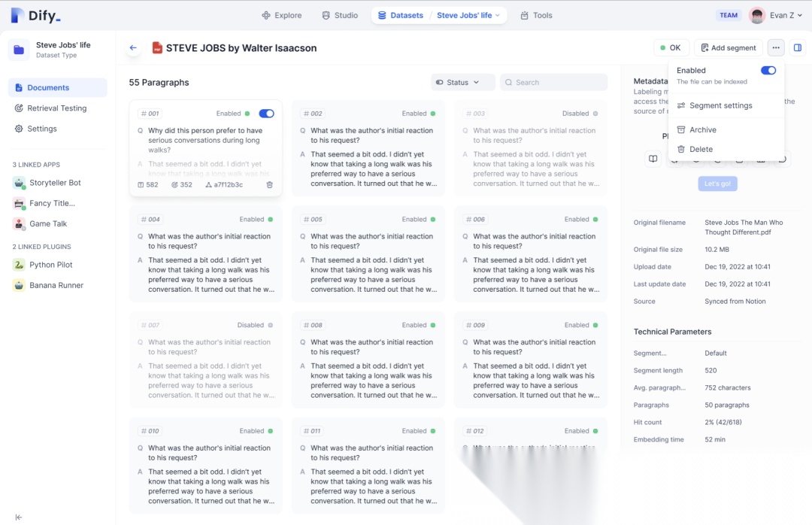The height and width of the screenshot is (525, 812).
Task: Collapse the sidebar with bottom arrow icon
Action: tap(19, 517)
